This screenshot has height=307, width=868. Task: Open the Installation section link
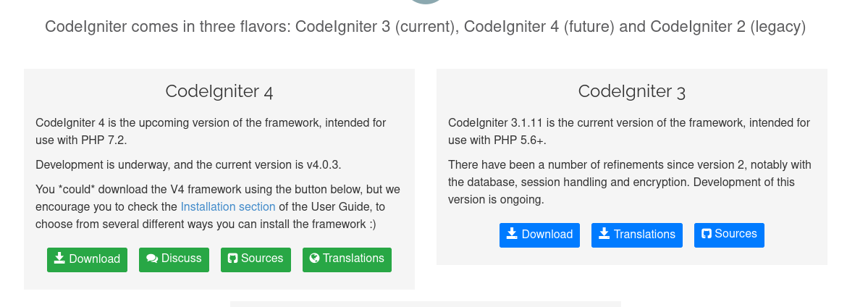(228, 207)
